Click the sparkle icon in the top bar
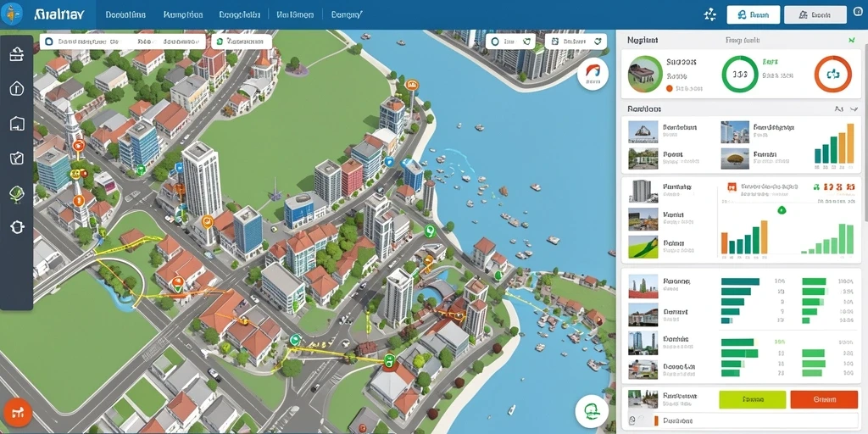868x434 pixels. pos(709,15)
